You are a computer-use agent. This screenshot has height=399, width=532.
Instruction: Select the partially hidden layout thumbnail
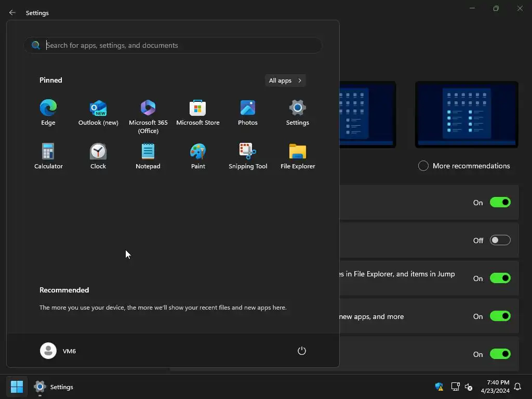[367, 115]
